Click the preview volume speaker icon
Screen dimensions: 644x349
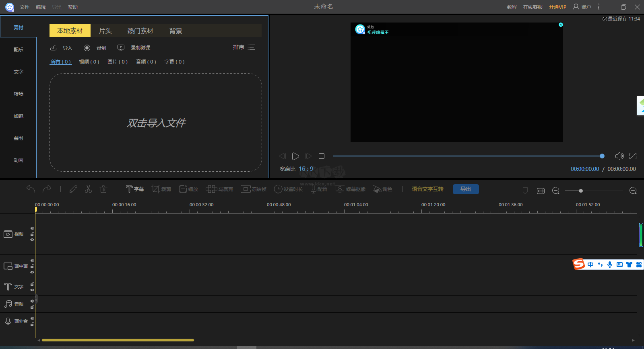[619, 156]
